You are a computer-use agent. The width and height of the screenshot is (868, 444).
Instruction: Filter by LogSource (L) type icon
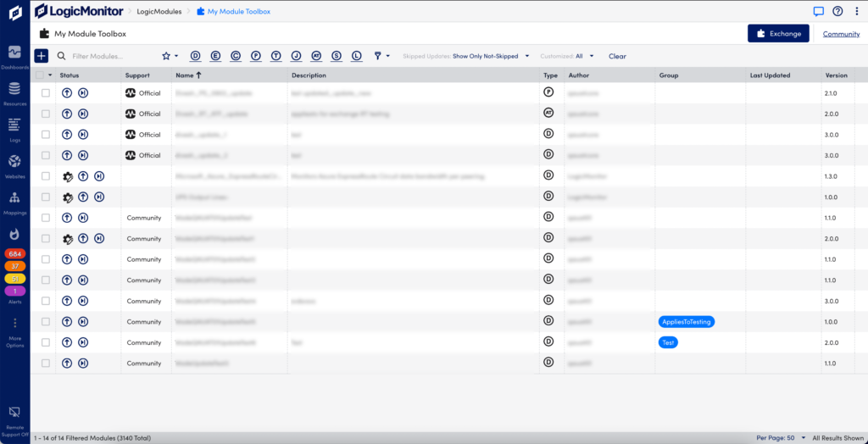point(357,56)
